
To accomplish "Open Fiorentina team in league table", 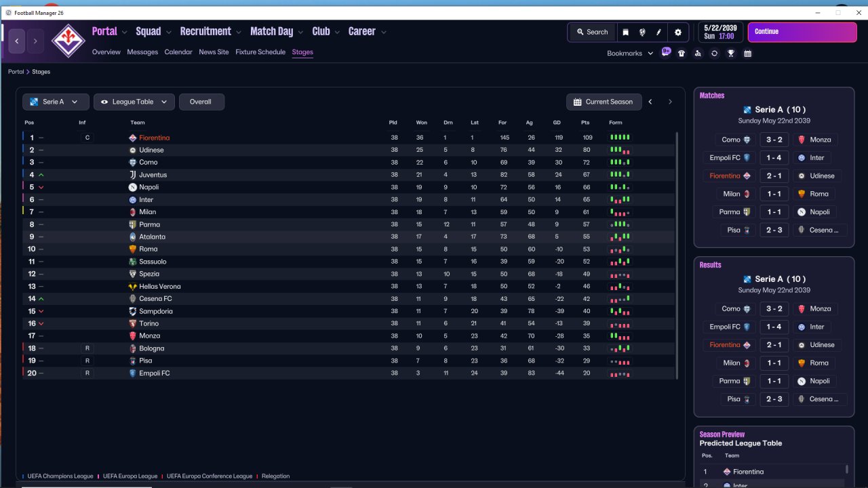I will point(154,138).
